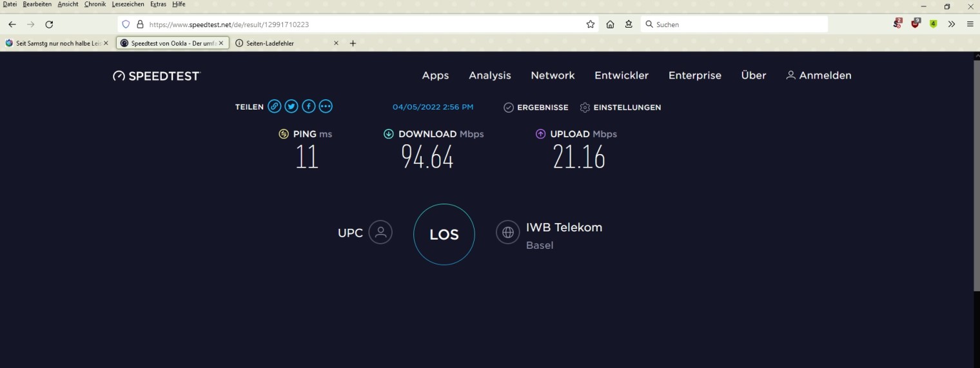Open EINSTELLUNGEN settings
This screenshot has width=980, height=368.
[x=620, y=108]
